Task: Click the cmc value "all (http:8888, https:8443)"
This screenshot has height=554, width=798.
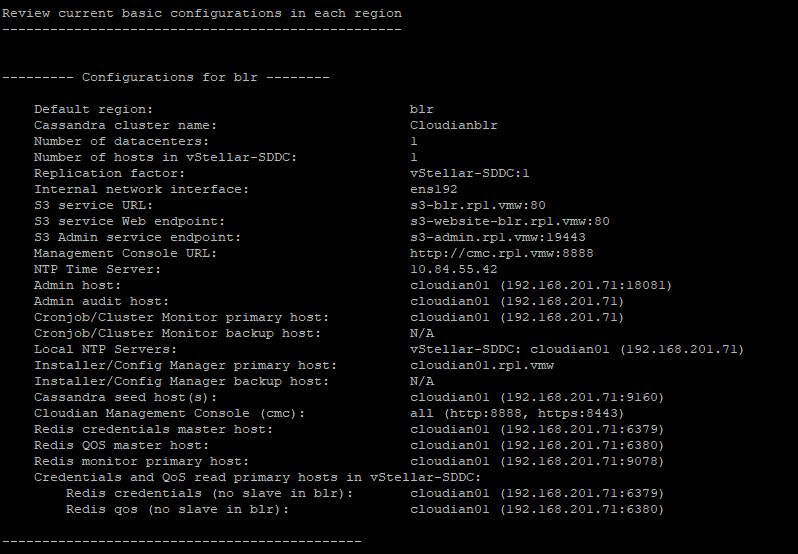Action: (517, 413)
